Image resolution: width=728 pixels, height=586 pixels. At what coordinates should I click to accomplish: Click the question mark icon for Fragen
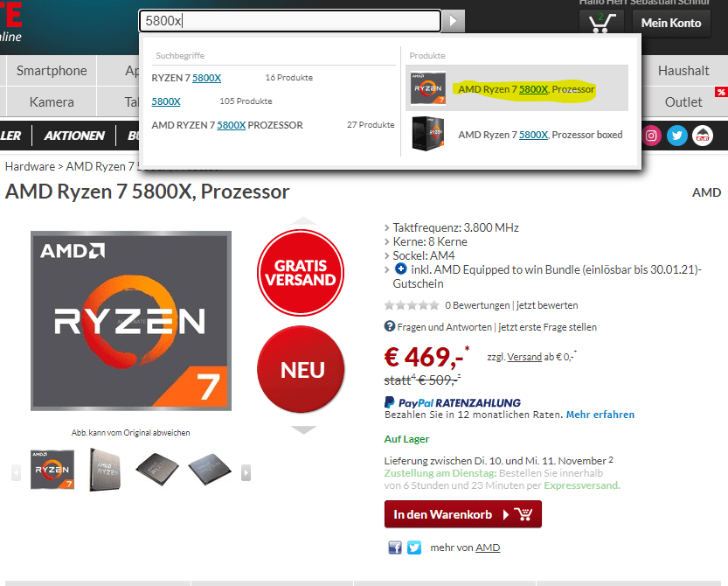point(390,326)
